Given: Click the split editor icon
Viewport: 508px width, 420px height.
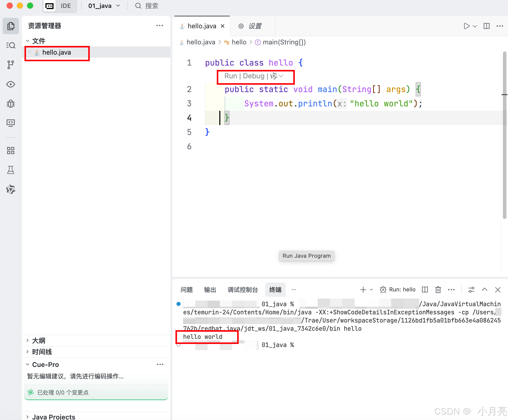Looking at the screenshot, I should pyautogui.click(x=486, y=26).
